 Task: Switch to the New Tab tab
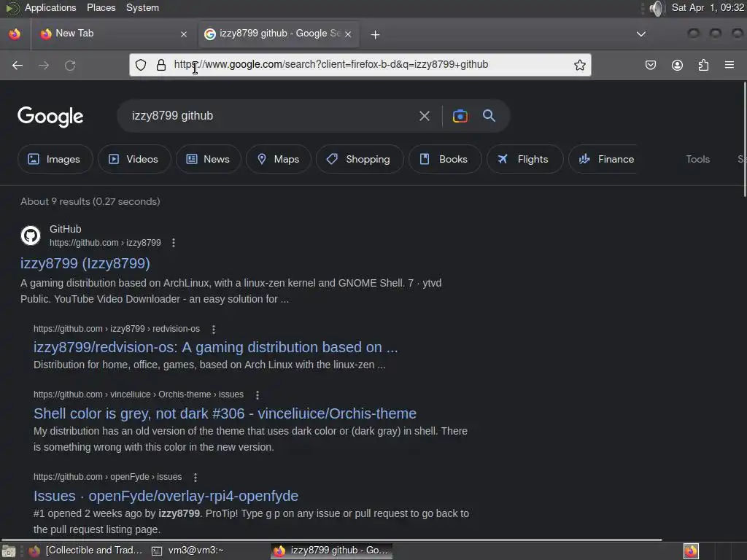click(x=115, y=34)
